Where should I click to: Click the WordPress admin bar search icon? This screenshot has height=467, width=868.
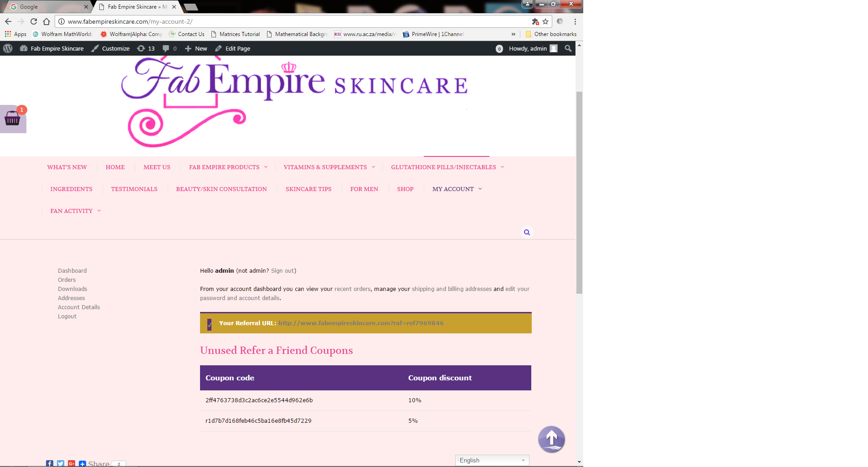coord(568,48)
